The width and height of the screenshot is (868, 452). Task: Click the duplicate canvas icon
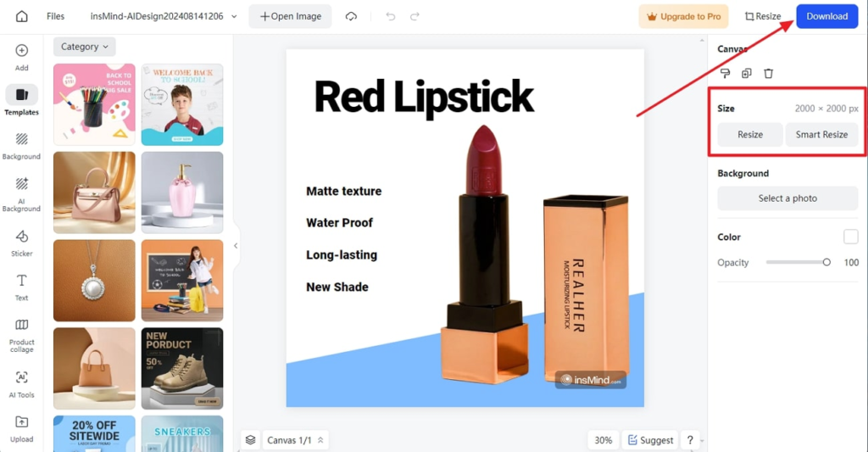click(x=747, y=73)
